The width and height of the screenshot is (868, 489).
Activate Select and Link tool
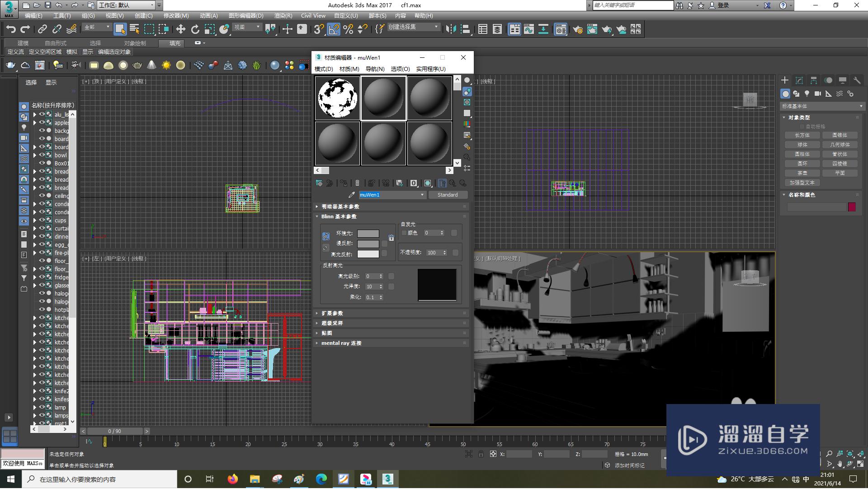click(x=42, y=29)
